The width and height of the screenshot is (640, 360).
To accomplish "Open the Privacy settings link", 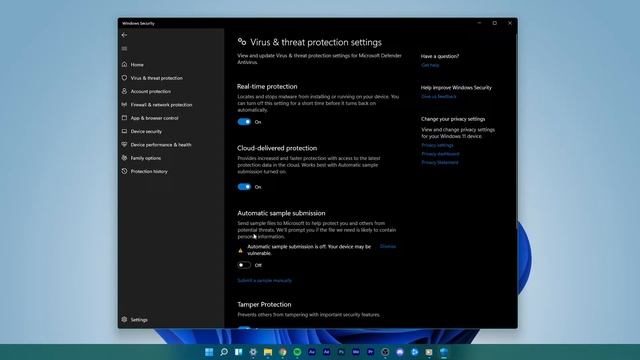I will pyautogui.click(x=437, y=145).
